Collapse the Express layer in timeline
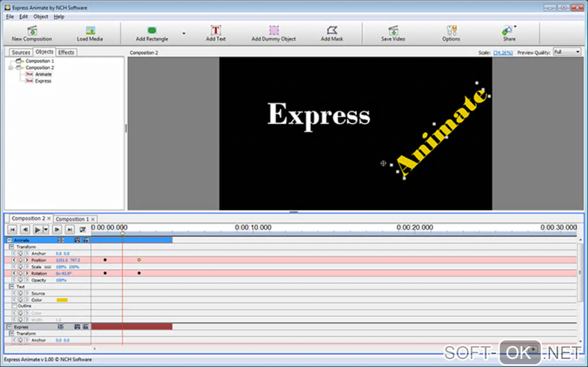The image size is (588, 367). pos(9,327)
